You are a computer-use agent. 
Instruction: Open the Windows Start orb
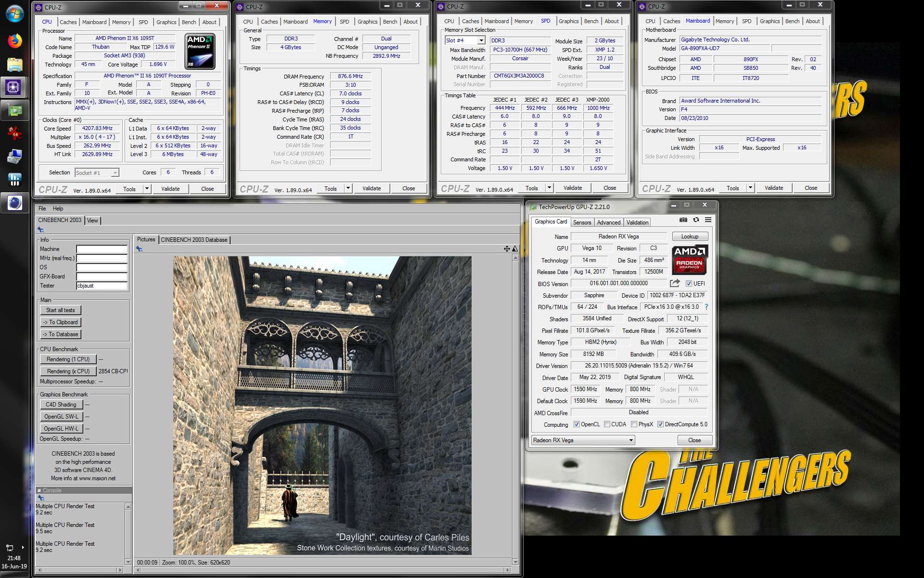(x=14, y=13)
